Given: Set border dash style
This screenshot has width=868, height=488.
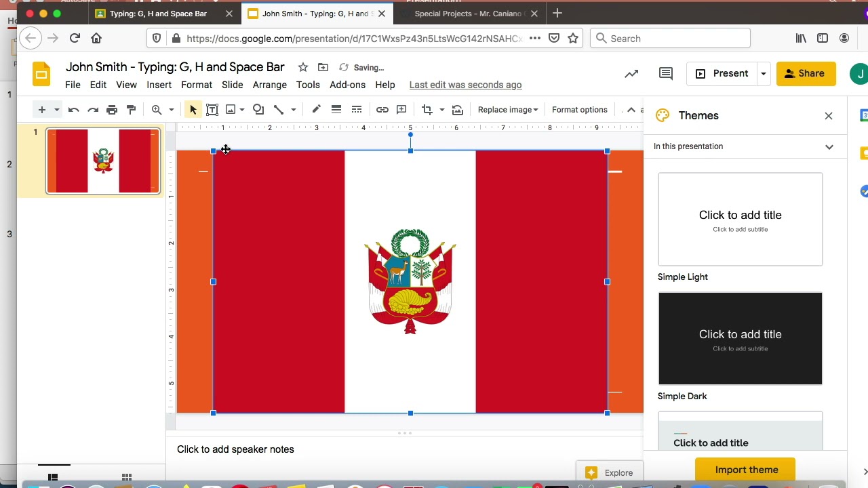Looking at the screenshot, I should pos(357,110).
